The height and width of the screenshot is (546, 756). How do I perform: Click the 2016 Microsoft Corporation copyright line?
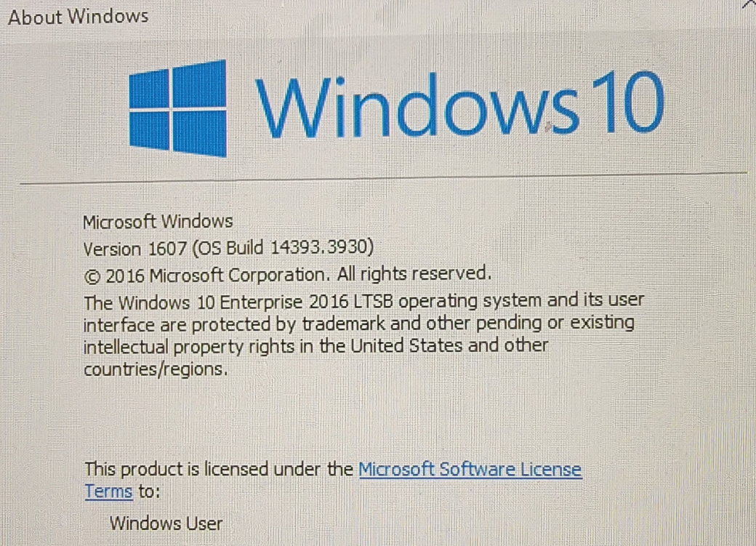[x=288, y=275]
